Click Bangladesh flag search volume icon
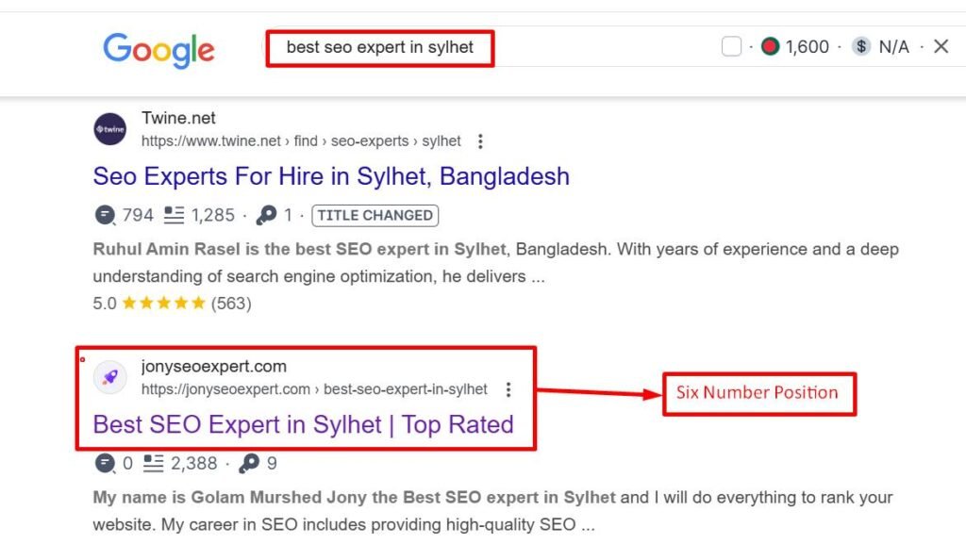966x560 pixels. pyautogui.click(x=770, y=47)
